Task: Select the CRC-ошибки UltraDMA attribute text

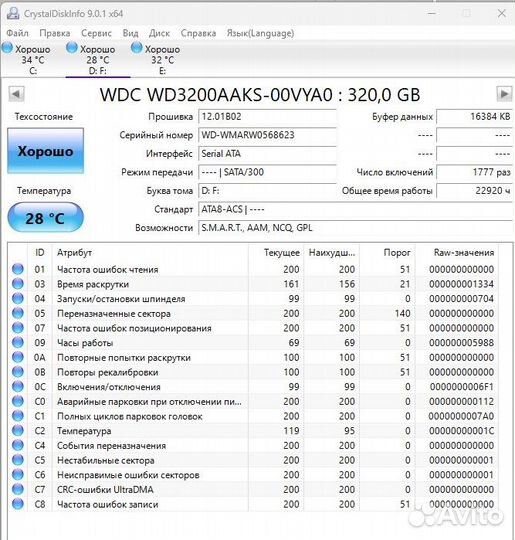Action: click(105, 489)
